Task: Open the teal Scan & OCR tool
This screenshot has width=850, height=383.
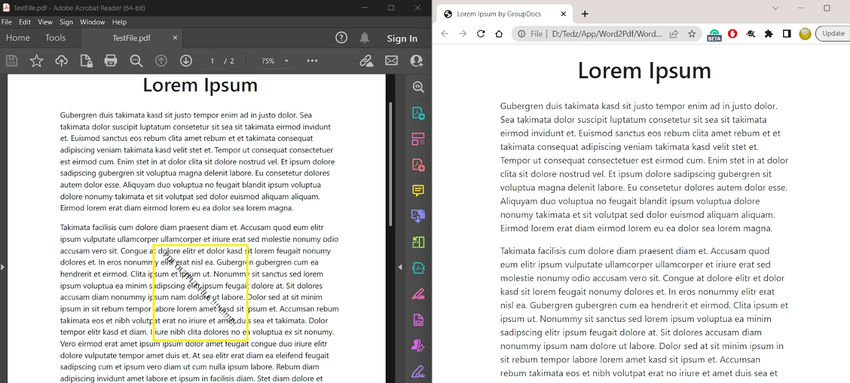Action: click(x=418, y=268)
